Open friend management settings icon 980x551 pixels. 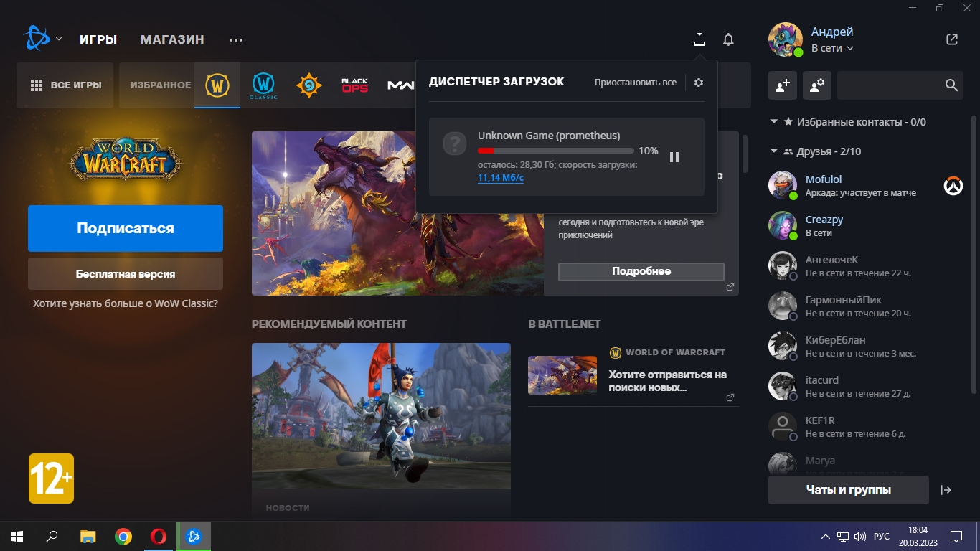tap(817, 85)
